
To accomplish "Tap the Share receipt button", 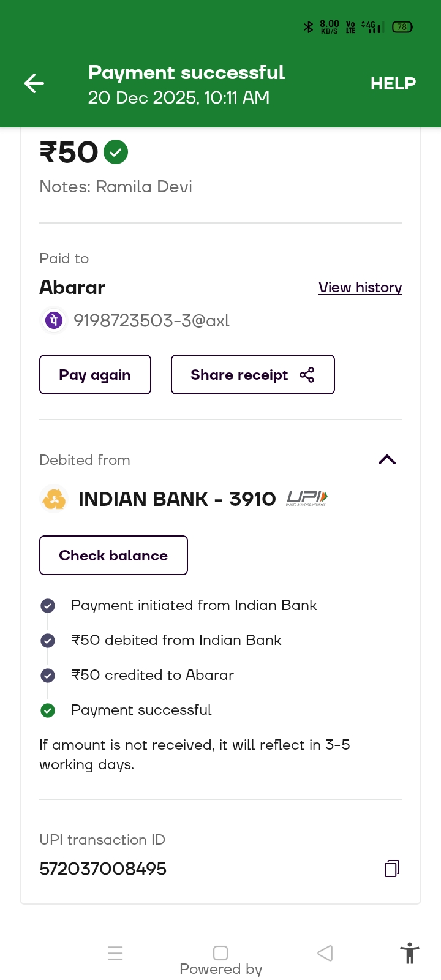I will pyautogui.click(x=252, y=375).
